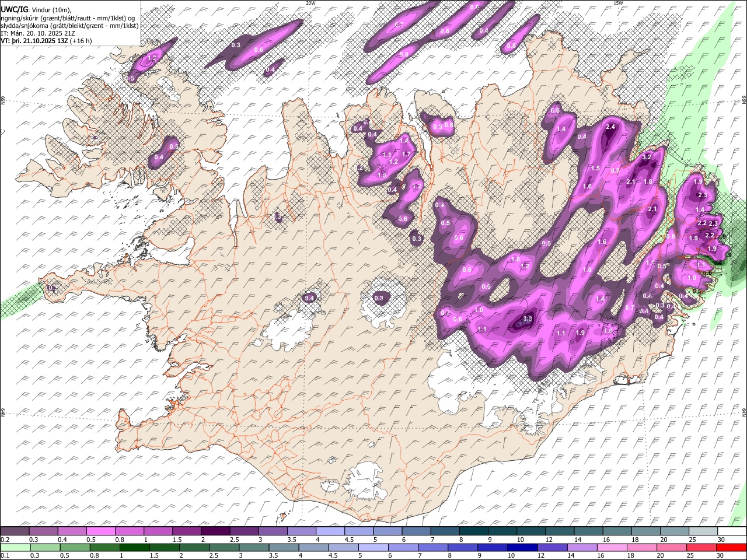Viewport: 747px width, 560px height.
Task: Select upper legend swatch between 3 and 3.5
Action: pyautogui.click(x=273, y=531)
